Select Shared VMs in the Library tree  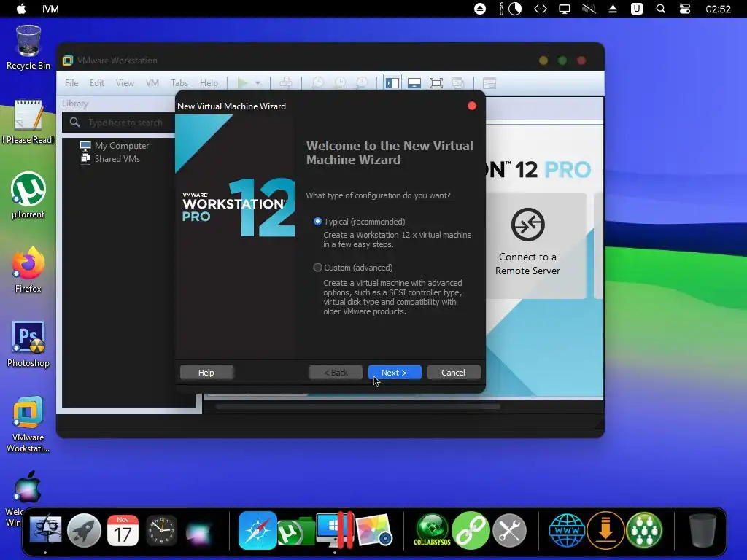[110, 158]
